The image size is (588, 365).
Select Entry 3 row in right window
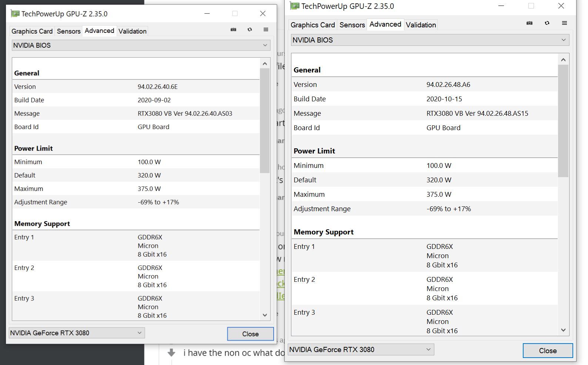point(425,321)
